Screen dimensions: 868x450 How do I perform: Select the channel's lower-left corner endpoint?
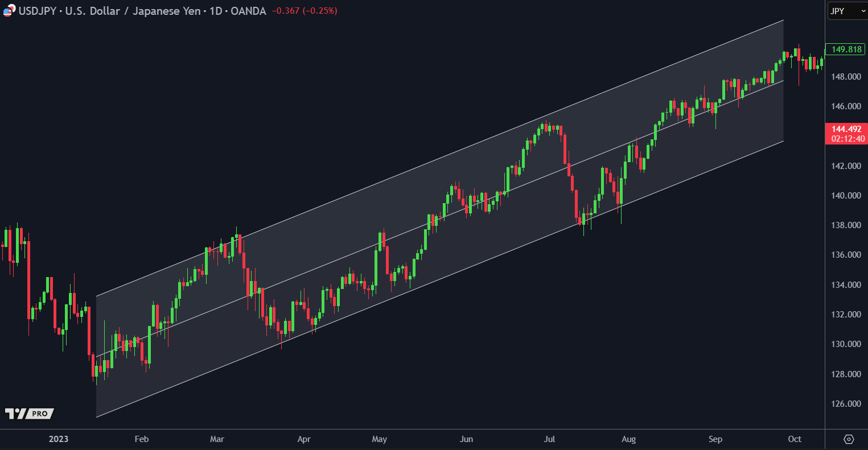tap(96, 418)
